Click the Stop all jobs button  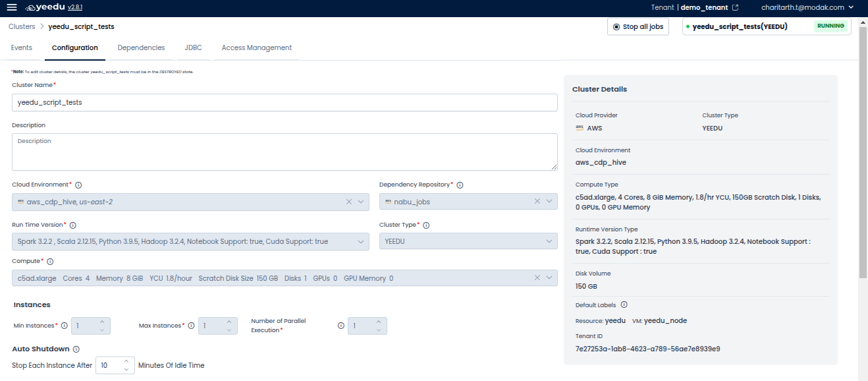tap(638, 27)
